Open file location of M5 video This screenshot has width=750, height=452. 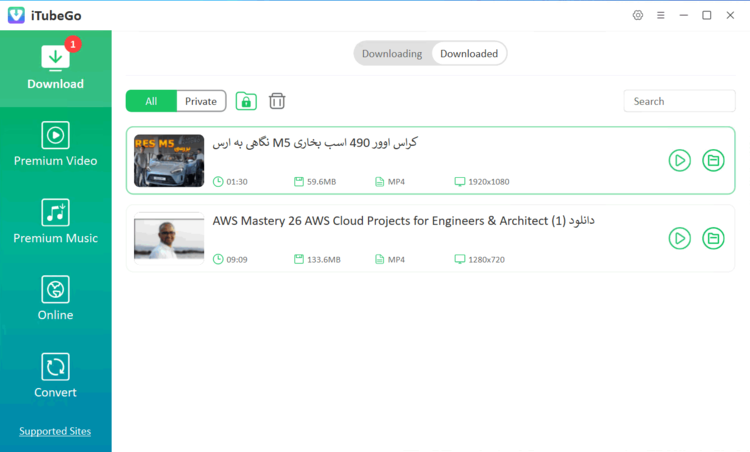(x=713, y=160)
